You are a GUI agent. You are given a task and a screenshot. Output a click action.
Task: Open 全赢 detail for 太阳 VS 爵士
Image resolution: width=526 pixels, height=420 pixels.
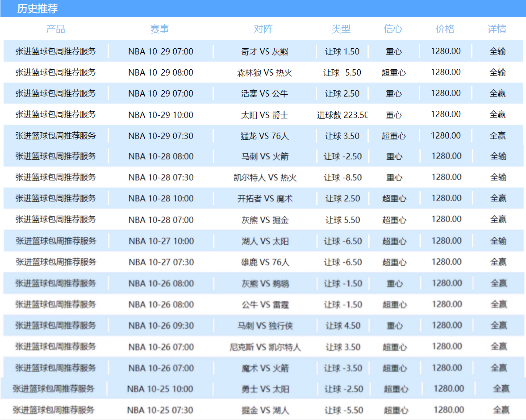(x=497, y=114)
